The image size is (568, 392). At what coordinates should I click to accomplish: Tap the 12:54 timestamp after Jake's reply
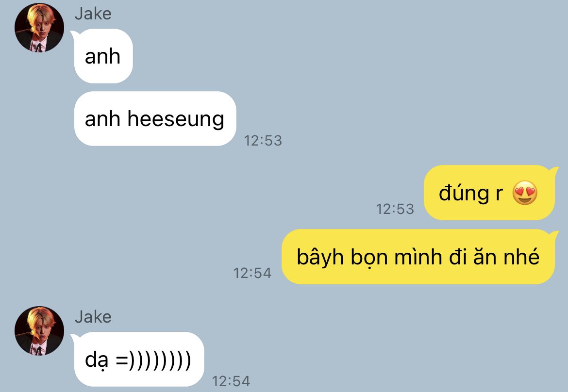tap(231, 381)
